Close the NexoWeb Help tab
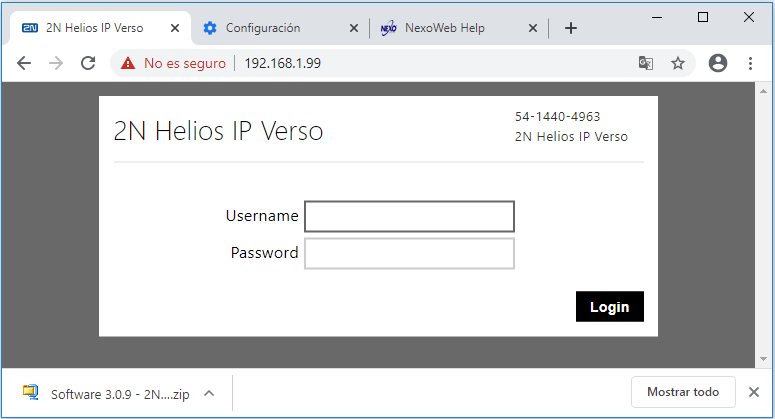Screen dimensions: 775x419 [x=533, y=29]
